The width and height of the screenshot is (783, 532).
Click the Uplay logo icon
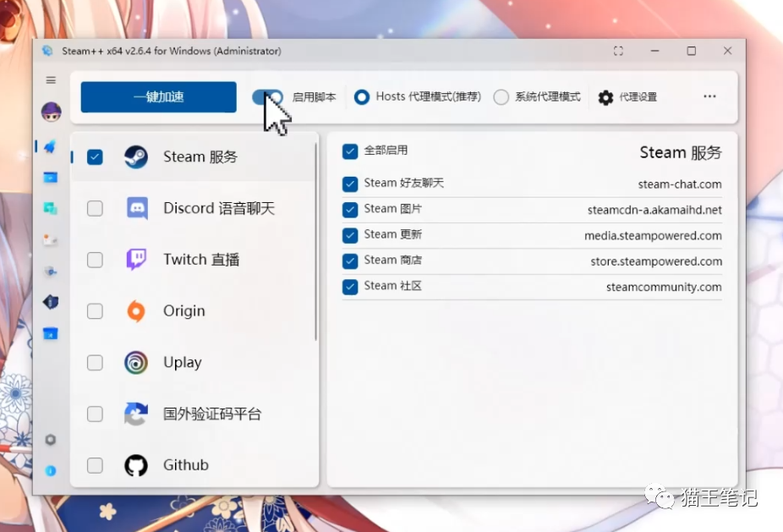[136, 363]
